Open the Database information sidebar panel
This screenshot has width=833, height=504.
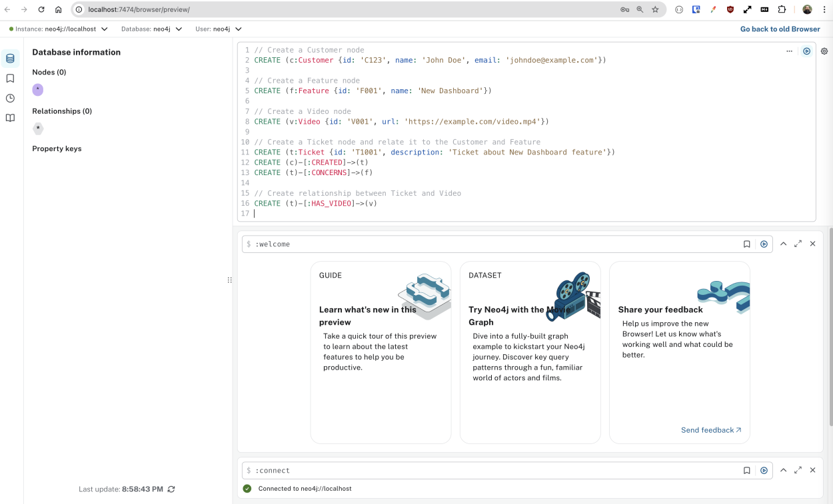pyautogui.click(x=9, y=58)
